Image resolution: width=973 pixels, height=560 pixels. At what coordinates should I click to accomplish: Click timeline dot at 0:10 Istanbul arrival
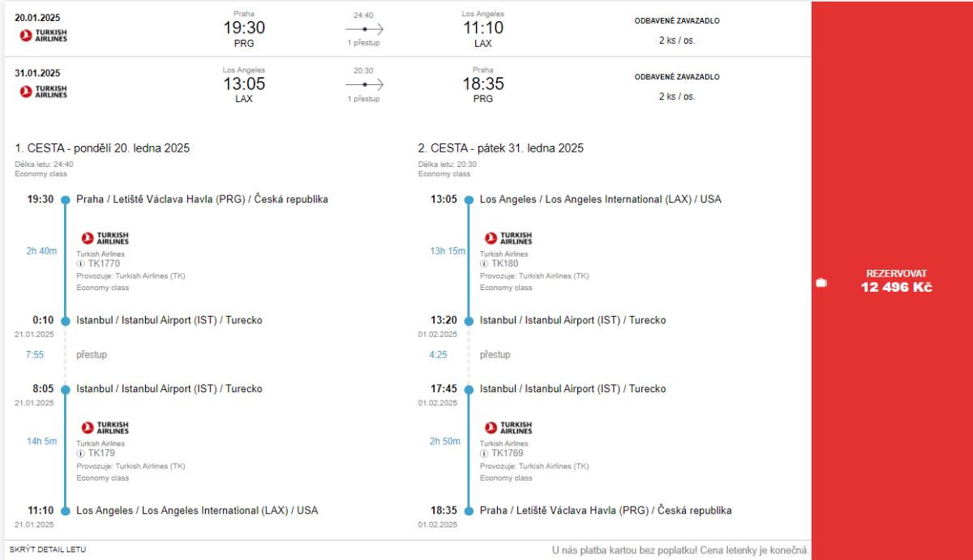click(66, 320)
